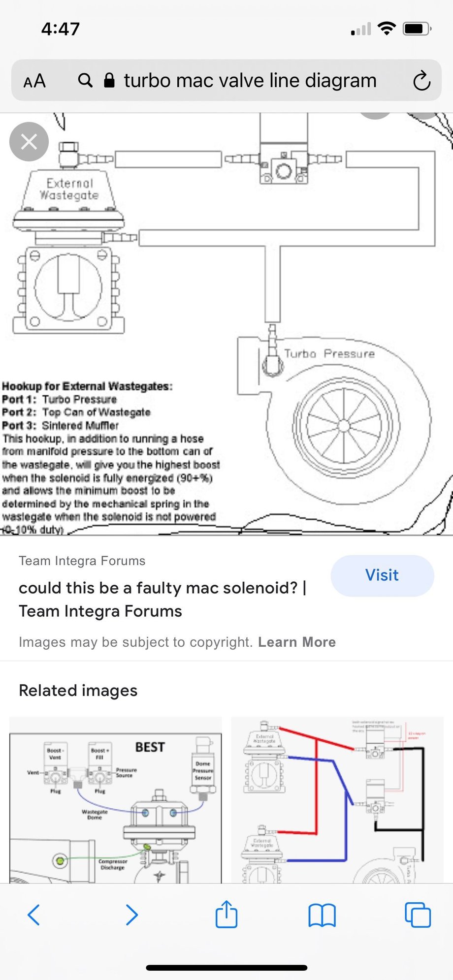Viewport: 453px width, 980px height.
Task: Go forward using the right arrow
Action: click(x=131, y=915)
